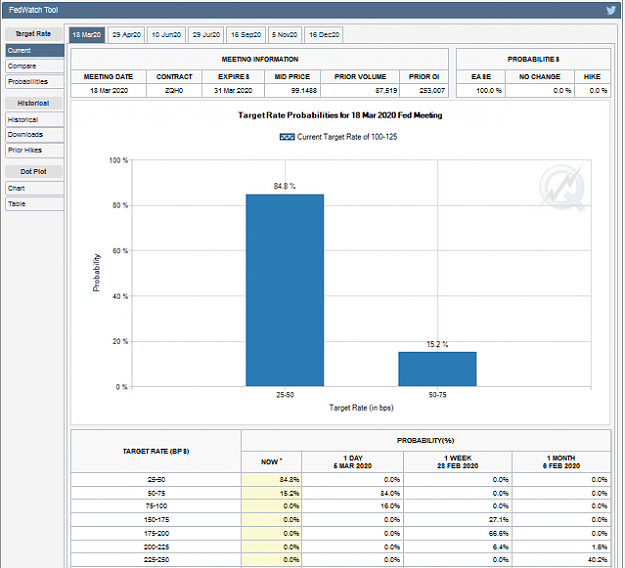Screen dimensions: 625x568
Task: Click the 50-75 target rate table row
Action: coord(341,493)
